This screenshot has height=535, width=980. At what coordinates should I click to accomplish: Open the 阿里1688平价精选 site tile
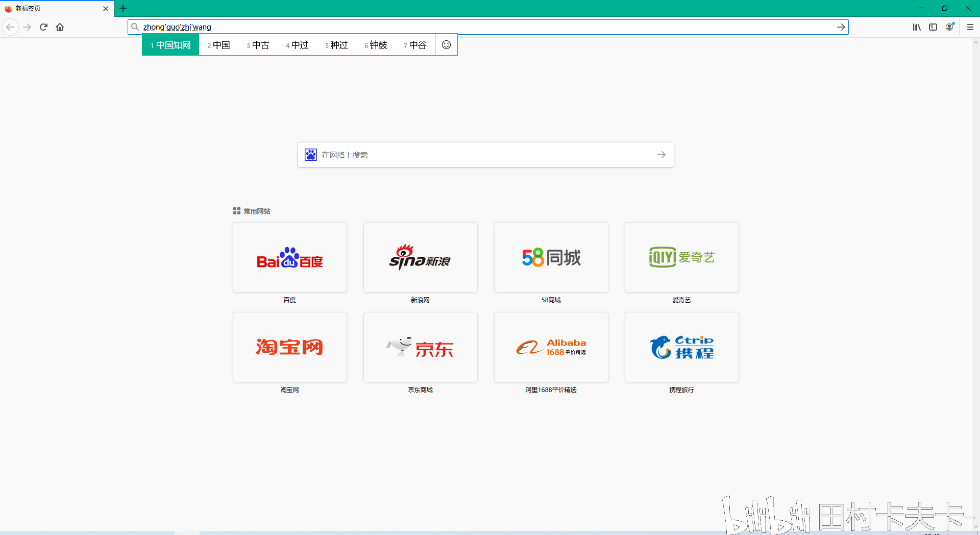click(551, 347)
